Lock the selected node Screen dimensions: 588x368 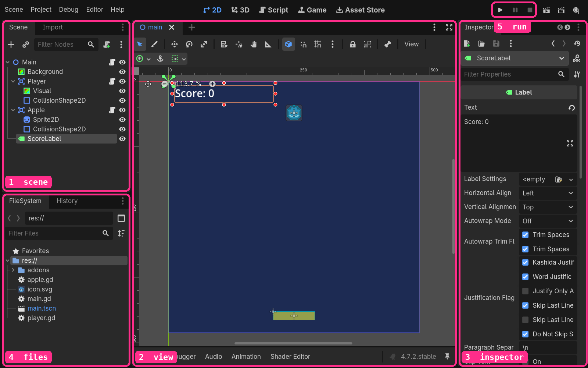pos(353,44)
